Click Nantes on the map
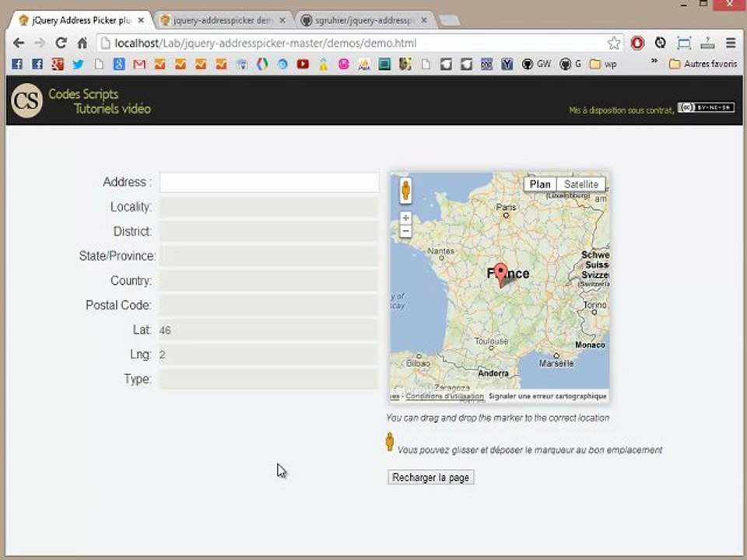Screen dimensions: 747x560 (440, 251)
